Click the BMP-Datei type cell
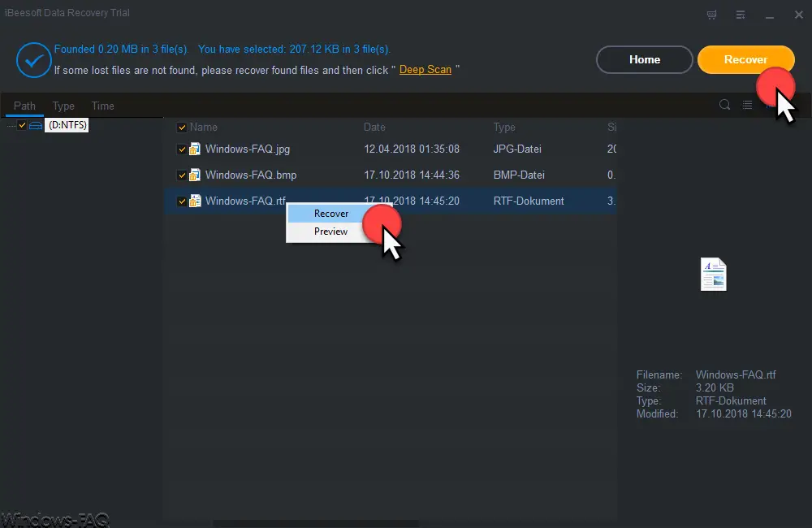The image size is (812, 528). tap(519, 175)
